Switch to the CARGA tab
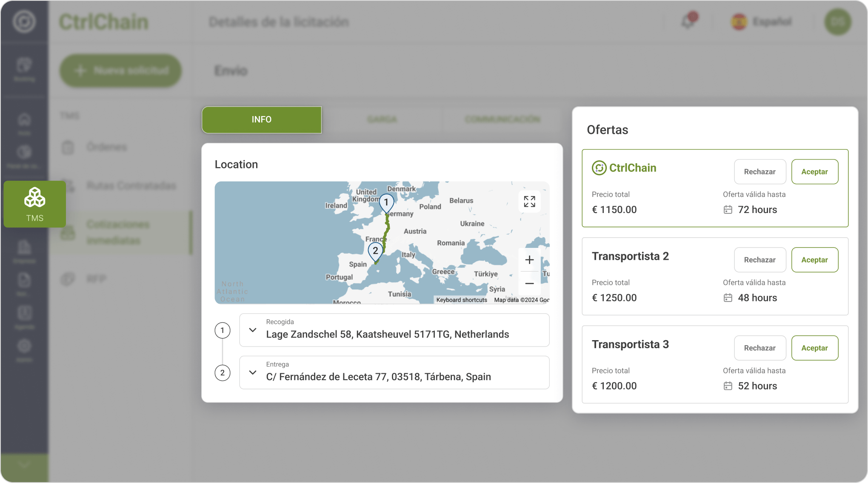Image resolution: width=868 pixels, height=483 pixels. point(382,119)
